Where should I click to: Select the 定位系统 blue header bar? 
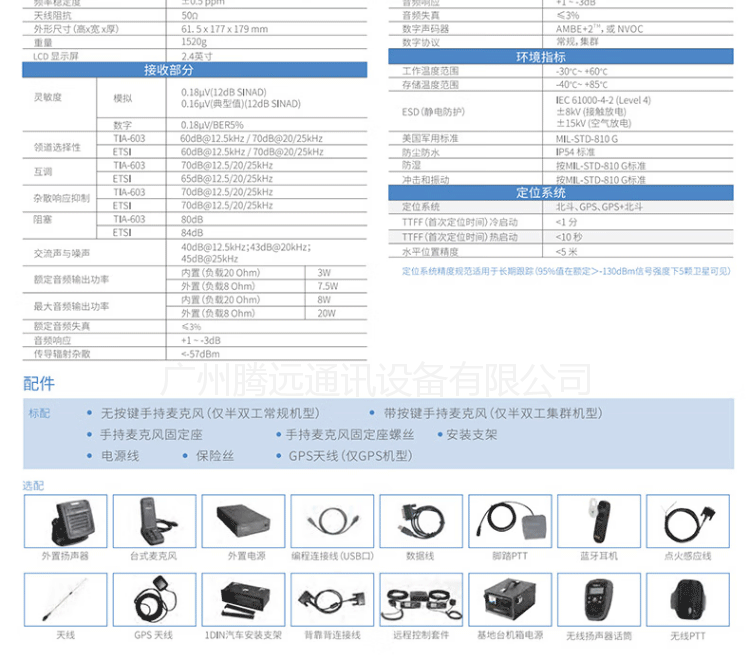[561, 192]
